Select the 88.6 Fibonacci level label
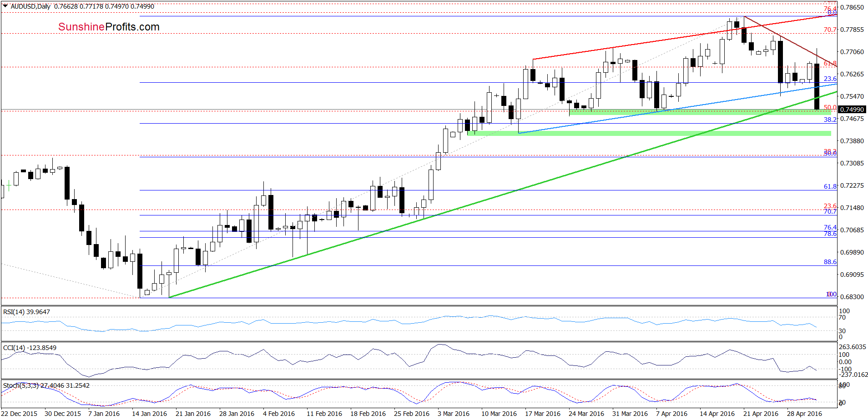This screenshot has width=868, height=420. click(830, 262)
